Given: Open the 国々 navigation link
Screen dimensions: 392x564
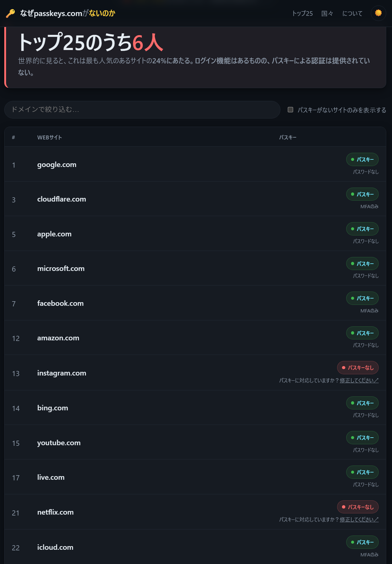Looking at the screenshot, I should click(x=327, y=13).
